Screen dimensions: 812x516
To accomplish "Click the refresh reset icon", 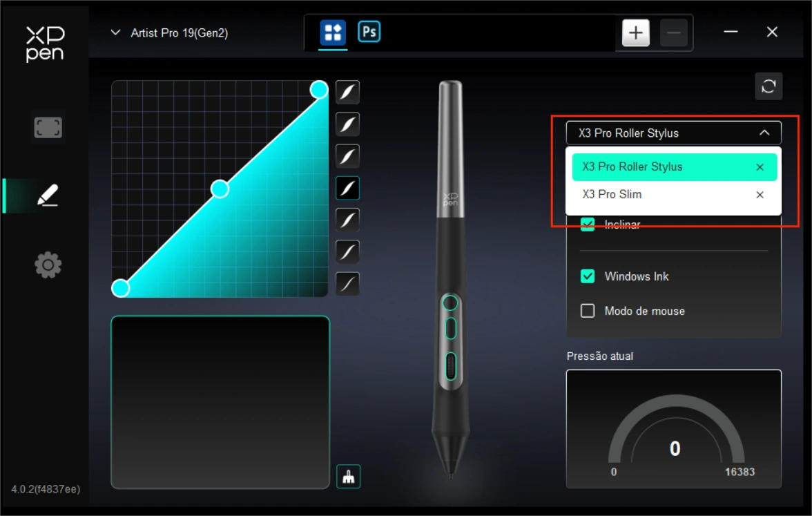I will tap(768, 86).
